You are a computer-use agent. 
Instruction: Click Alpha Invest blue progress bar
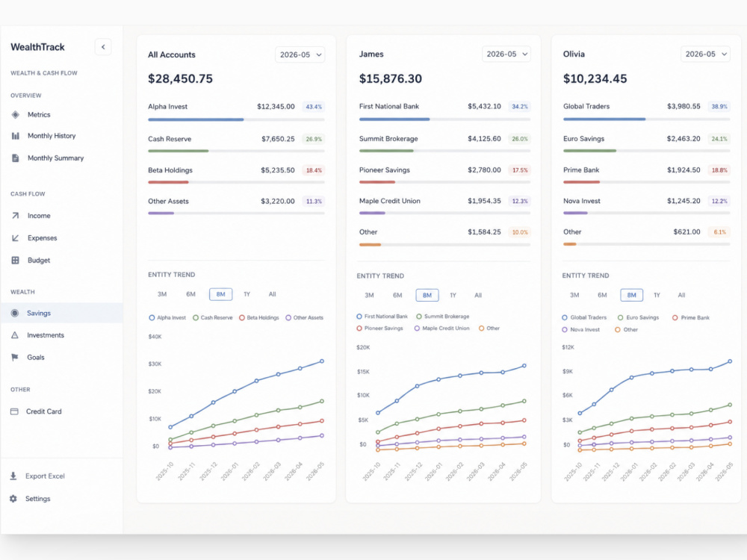(x=196, y=119)
